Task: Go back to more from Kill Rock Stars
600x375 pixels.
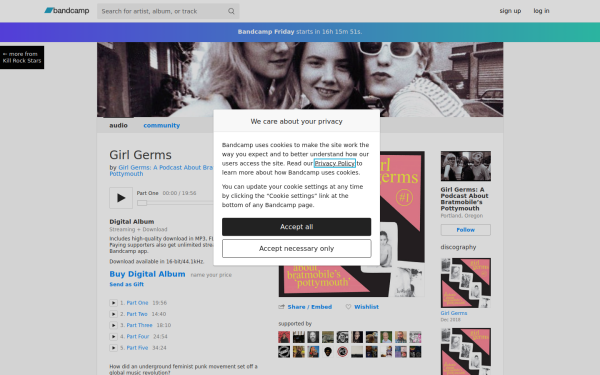Action: pyautogui.click(x=22, y=57)
